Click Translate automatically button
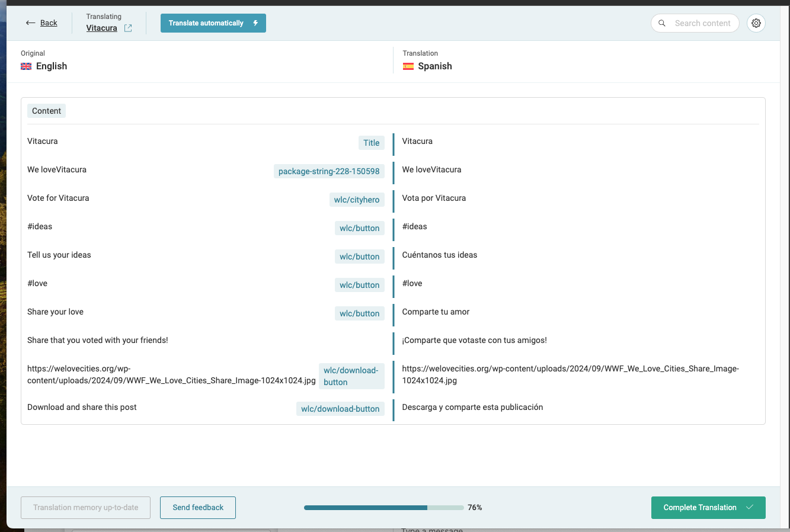The height and width of the screenshot is (532, 790). pos(213,23)
